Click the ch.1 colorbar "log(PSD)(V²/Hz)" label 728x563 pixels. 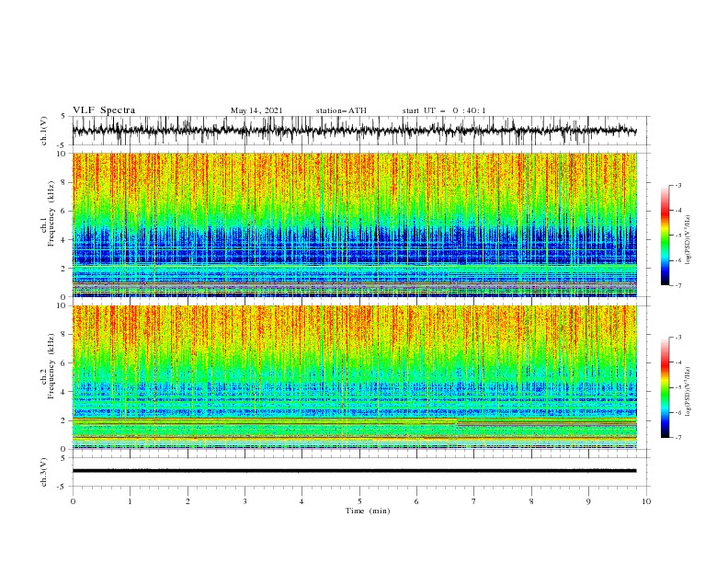[688, 240]
